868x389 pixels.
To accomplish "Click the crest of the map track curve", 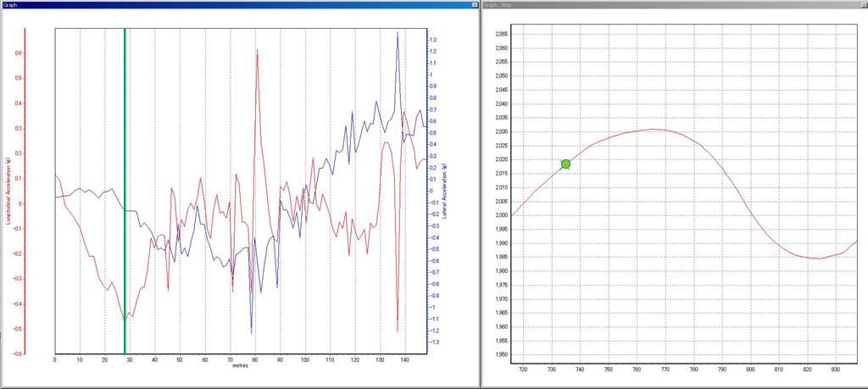I will [651, 130].
